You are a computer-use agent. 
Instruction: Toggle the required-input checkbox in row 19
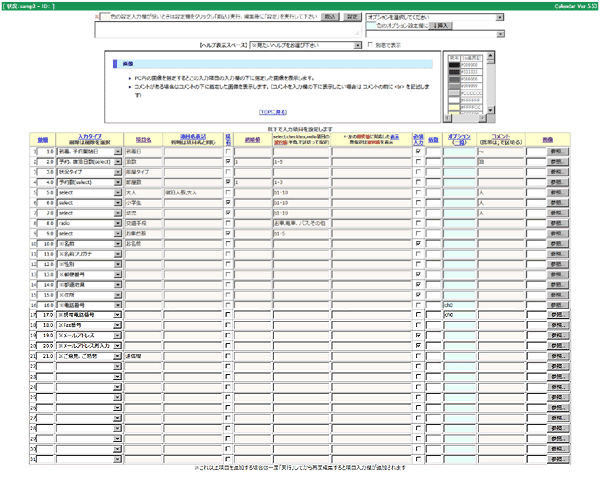coord(418,335)
